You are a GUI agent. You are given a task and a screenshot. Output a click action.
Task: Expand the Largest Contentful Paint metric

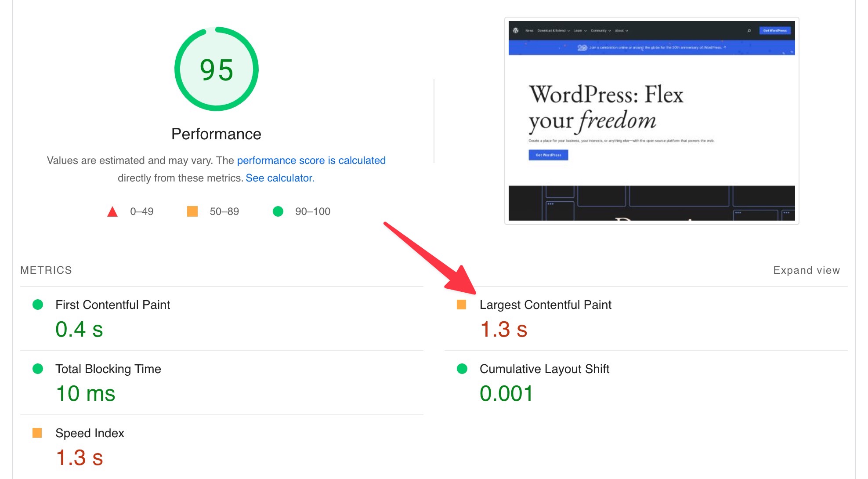coord(545,305)
